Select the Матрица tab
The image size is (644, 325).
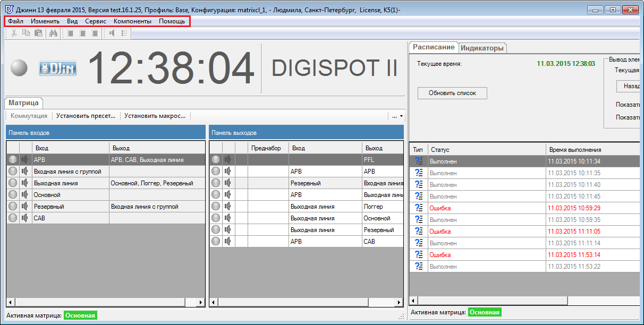(23, 102)
